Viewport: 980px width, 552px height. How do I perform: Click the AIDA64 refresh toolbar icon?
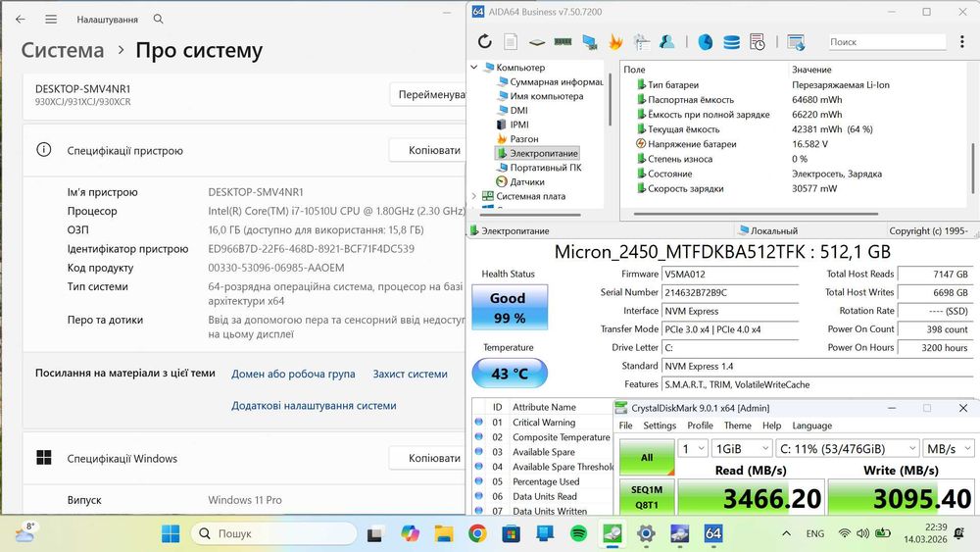(484, 42)
